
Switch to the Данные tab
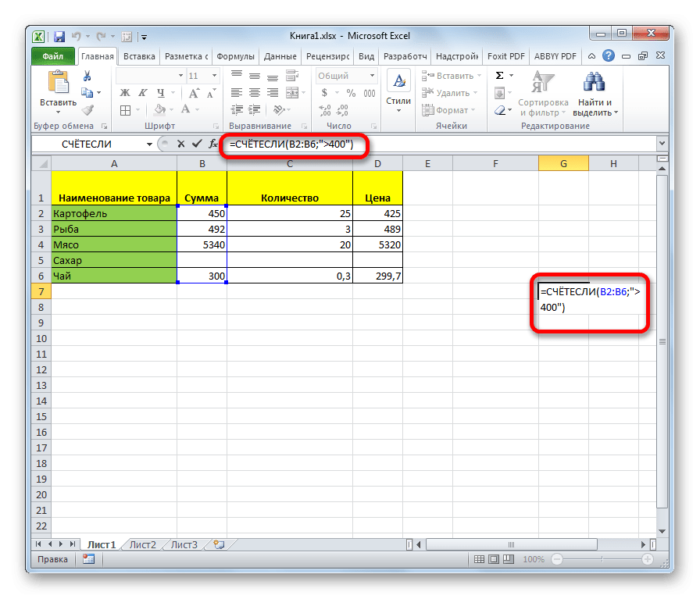coord(280,56)
